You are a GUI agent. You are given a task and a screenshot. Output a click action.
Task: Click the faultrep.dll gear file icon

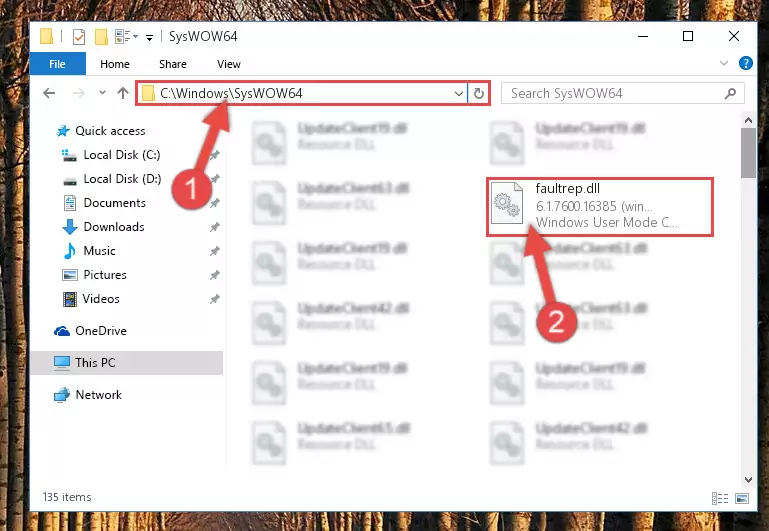click(x=507, y=203)
